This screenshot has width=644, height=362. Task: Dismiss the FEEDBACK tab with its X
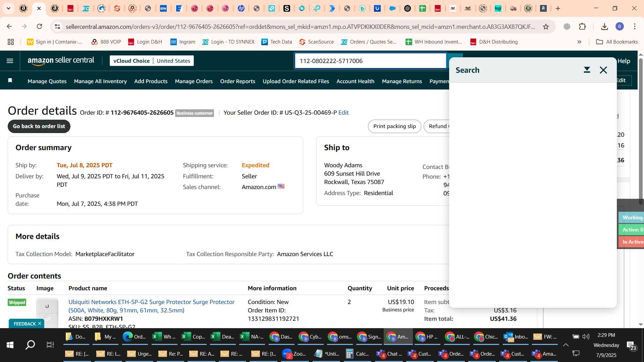pos(40,323)
